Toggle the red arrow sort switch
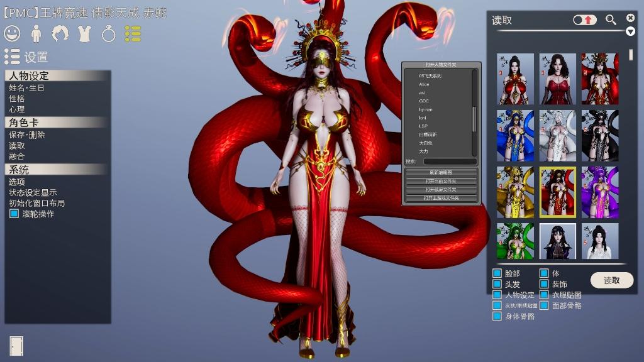Viewport: 644px width, 362px height. coord(585,19)
